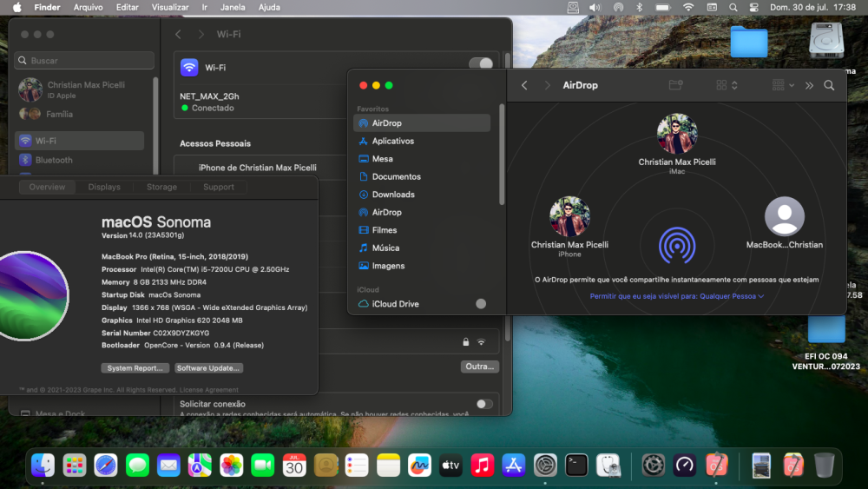Select the Christian Max Picelli iPhone AirDrop contact
868x489 pixels.
pos(569,227)
